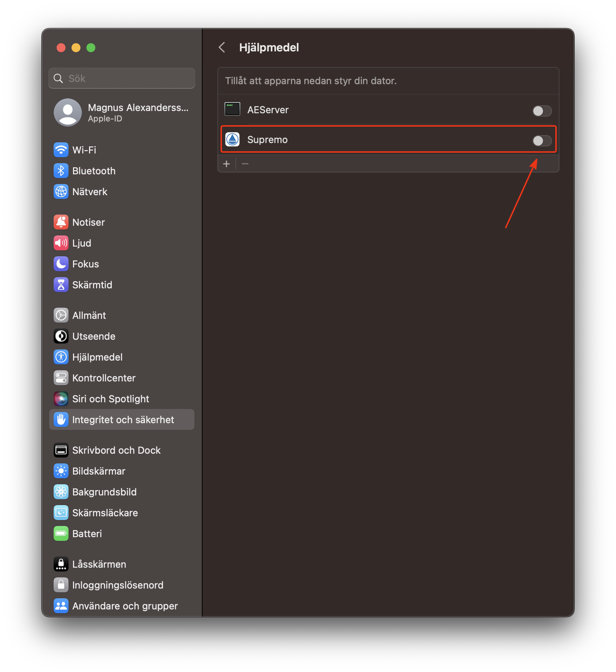Click the magnifying glass search icon

tap(58, 78)
